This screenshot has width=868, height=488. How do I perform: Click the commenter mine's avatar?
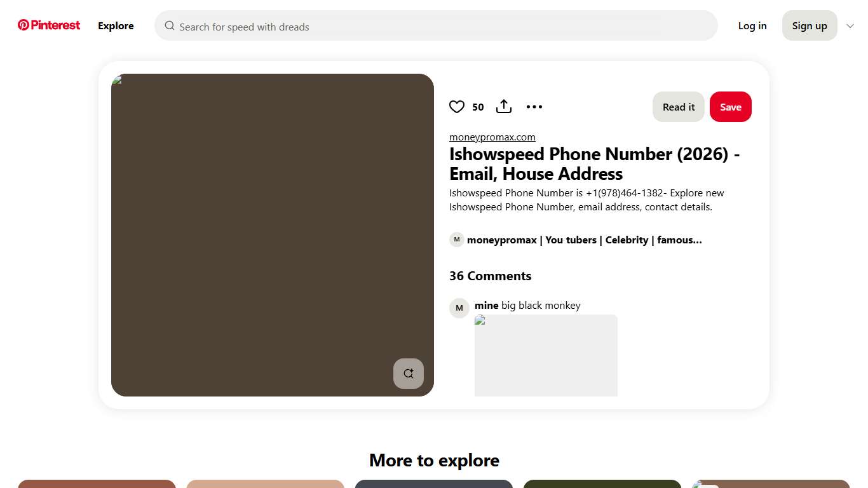tap(459, 308)
